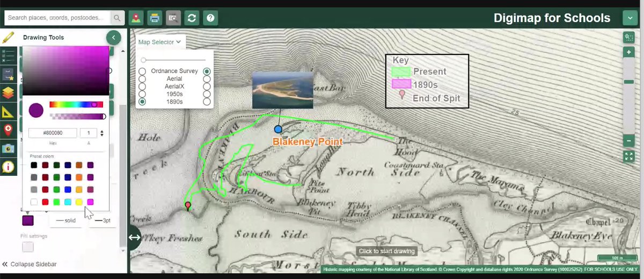Click the map selector opacity slider handle
This screenshot has width=644, height=279.
pos(143,60)
